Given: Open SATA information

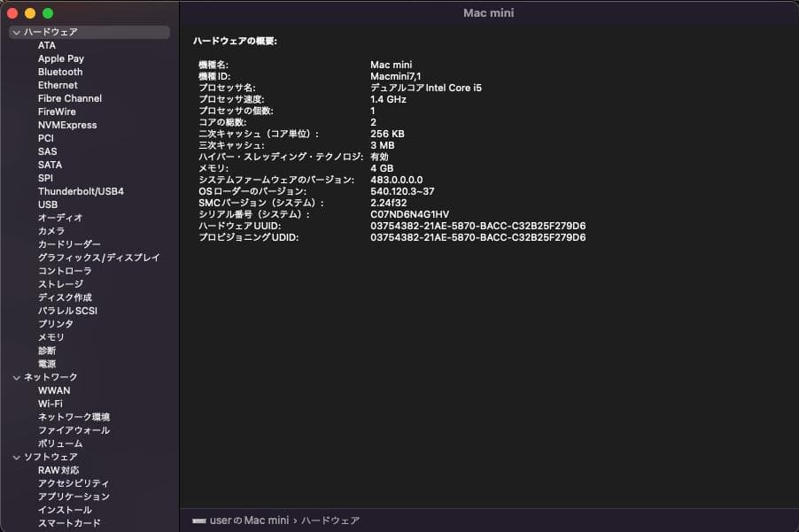Looking at the screenshot, I should pyautogui.click(x=50, y=165).
